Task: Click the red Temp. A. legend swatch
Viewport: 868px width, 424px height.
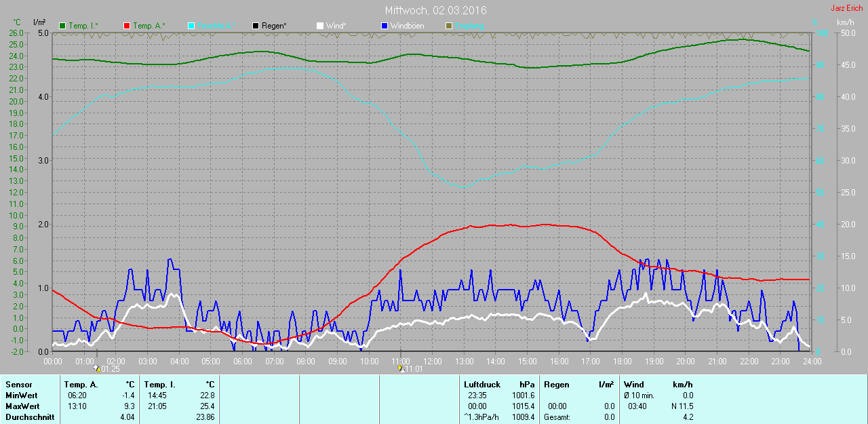Action: tap(127, 26)
